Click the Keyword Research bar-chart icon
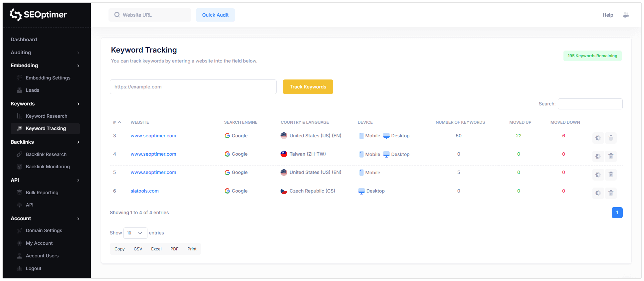 [20, 116]
